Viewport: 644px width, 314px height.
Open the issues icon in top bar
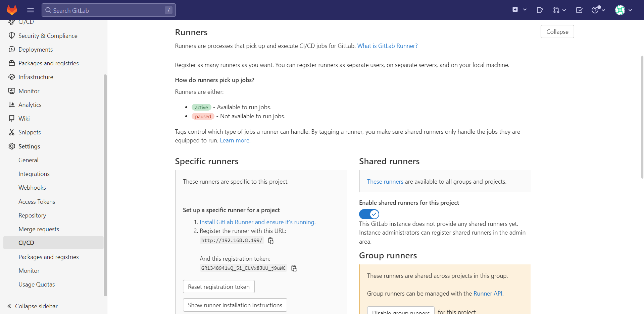(540, 10)
